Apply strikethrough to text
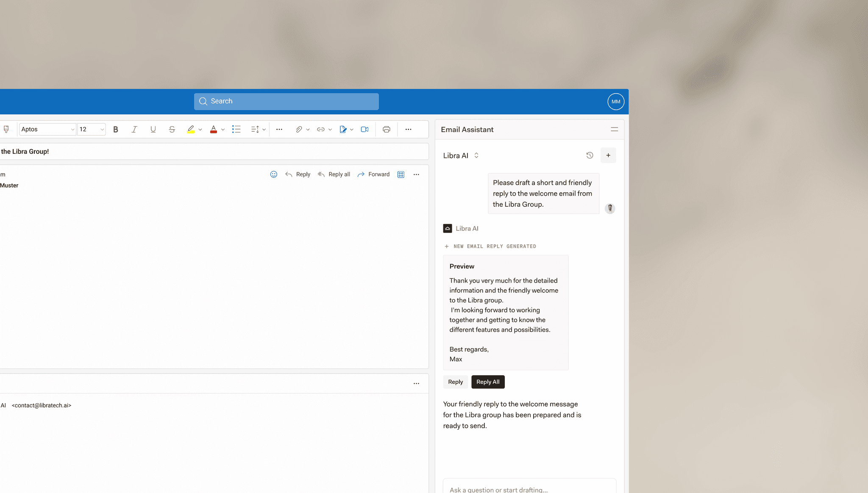The height and width of the screenshot is (493, 868). (172, 130)
